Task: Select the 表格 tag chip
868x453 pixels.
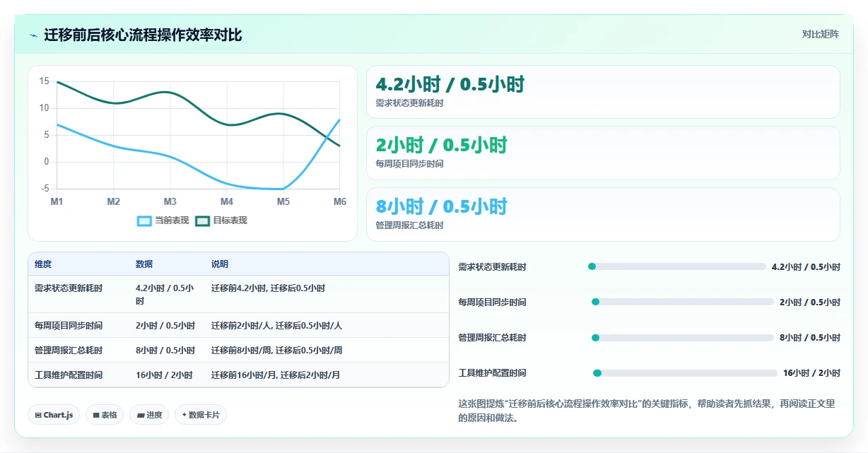Action: pos(105,415)
